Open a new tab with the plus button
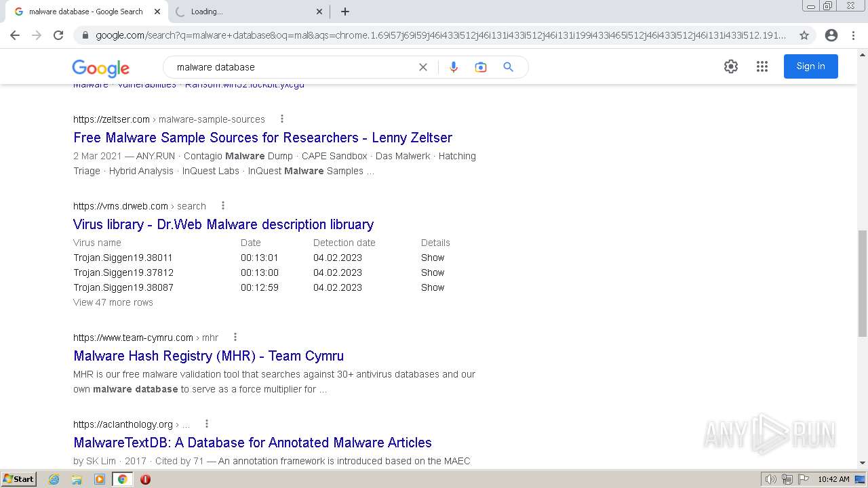The width and height of the screenshot is (868, 488). (345, 12)
